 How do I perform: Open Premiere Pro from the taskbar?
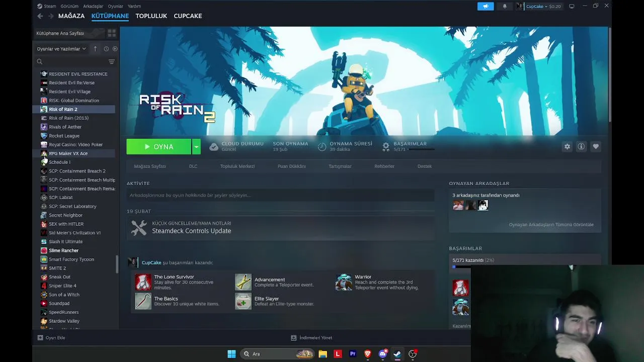353,354
